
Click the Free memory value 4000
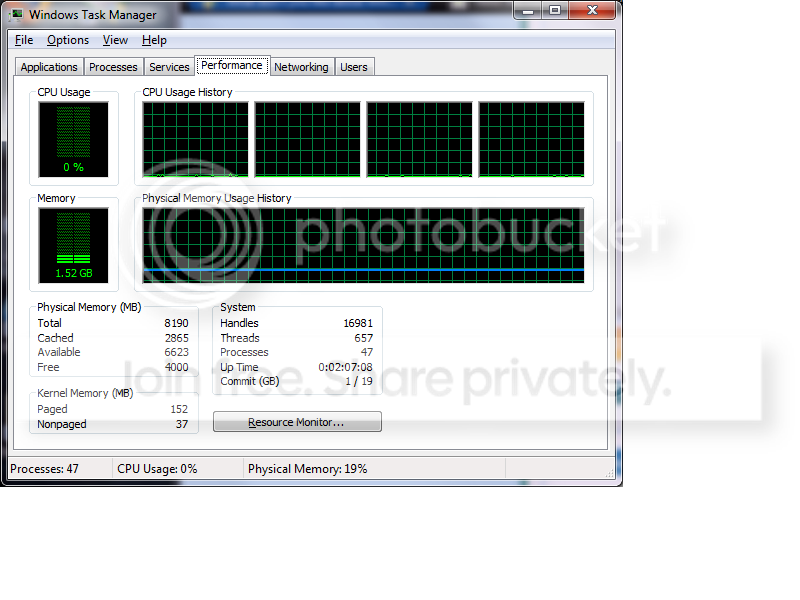(177, 367)
